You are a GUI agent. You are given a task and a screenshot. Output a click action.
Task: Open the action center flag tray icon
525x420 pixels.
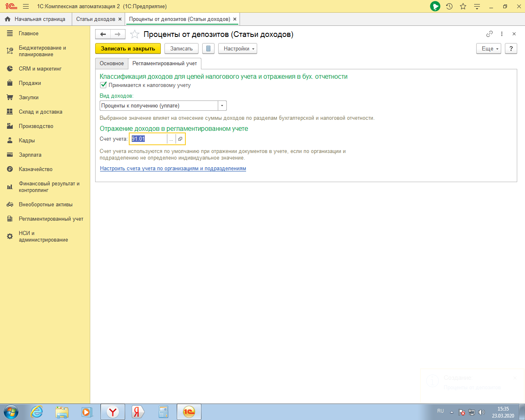[x=462, y=412]
